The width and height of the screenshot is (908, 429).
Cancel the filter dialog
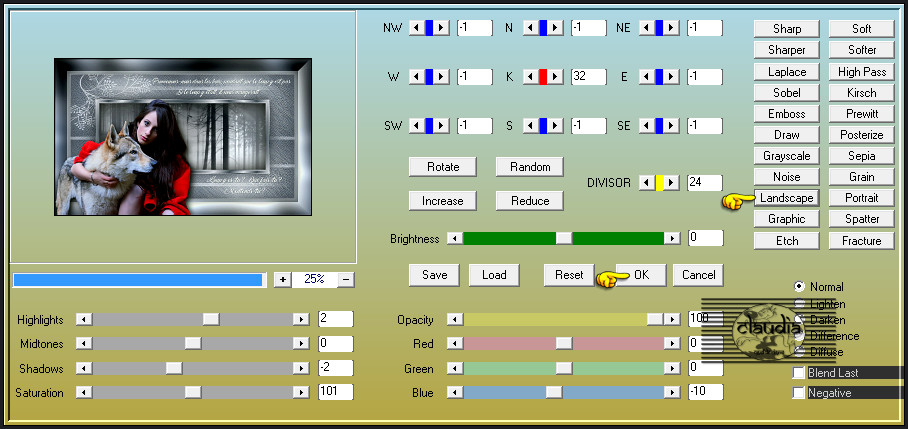pyautogui.click(x=698, y=275)
